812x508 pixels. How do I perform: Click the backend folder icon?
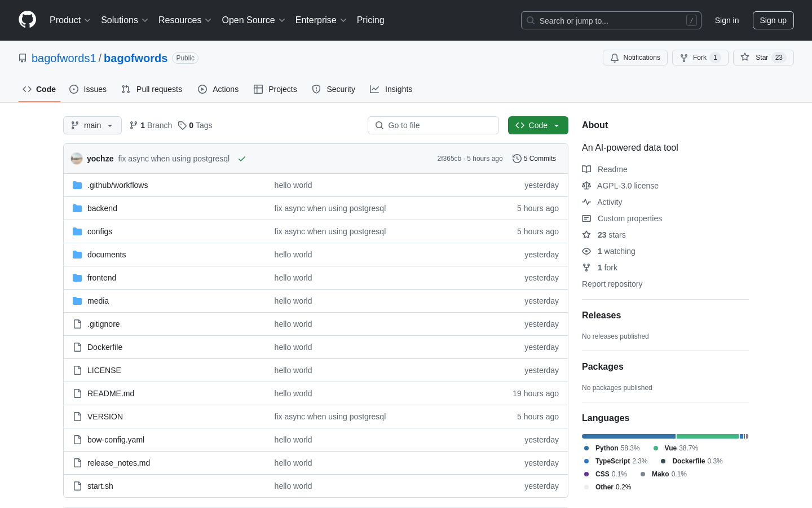(x=77, y=208)
